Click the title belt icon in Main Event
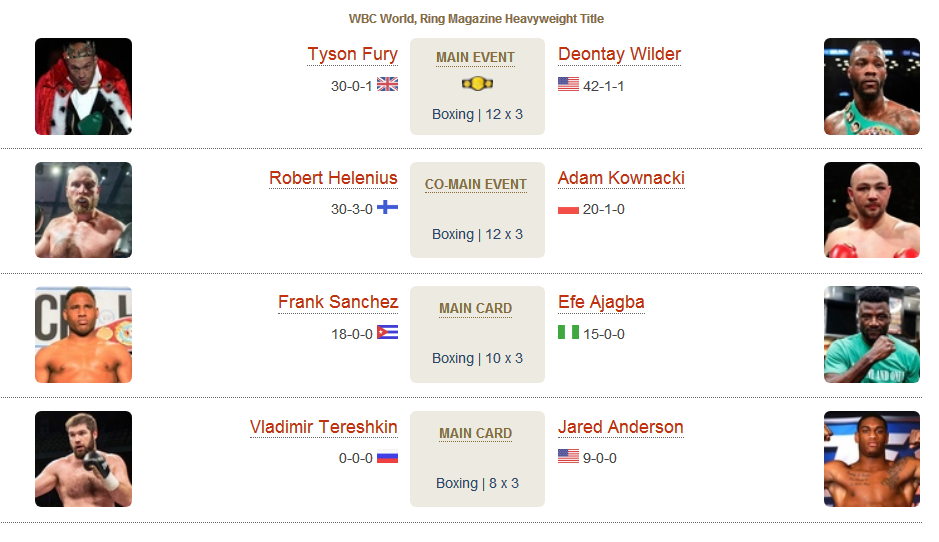The image size is (939, 542). (477, 84)
